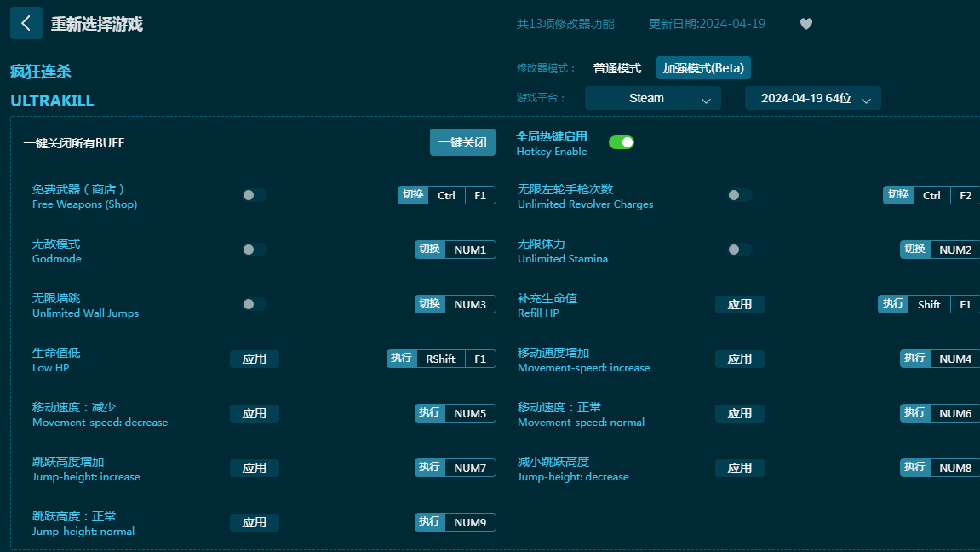Click the back arrow icon
Image resolution: width=980 pixels, height=552 pixels.
(x=26, y=23)
